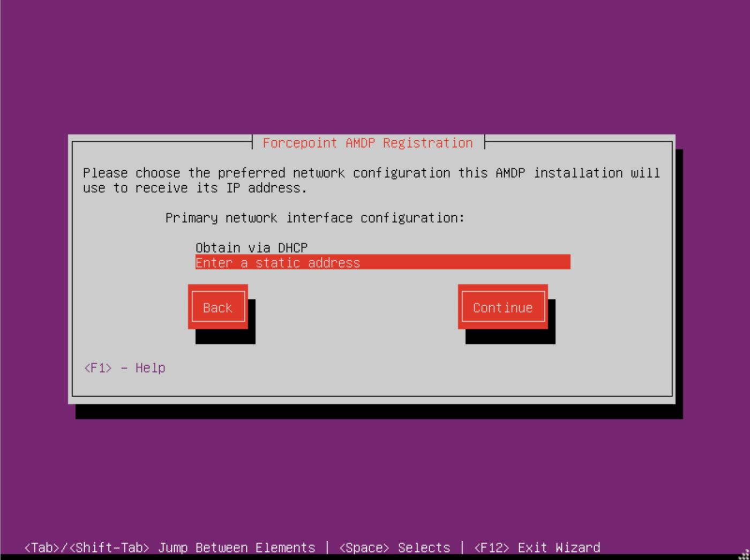
Task: Click the Primary network interface configuration label
Action: tap(314, 218)
